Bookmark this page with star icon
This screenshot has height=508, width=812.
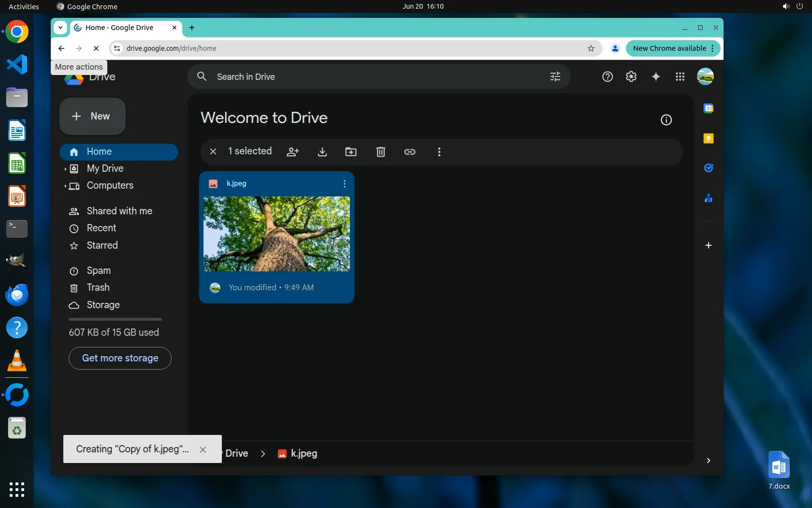tap(591, 48)
